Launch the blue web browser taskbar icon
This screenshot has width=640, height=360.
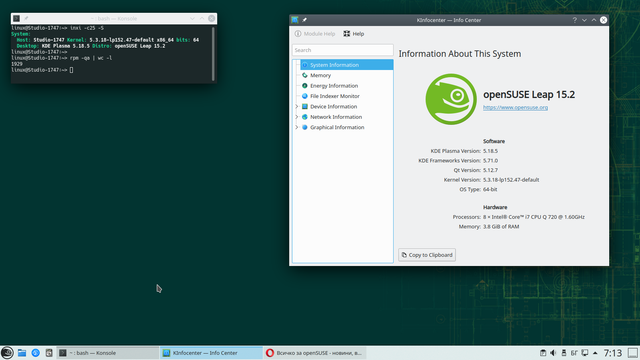[36, 353]
